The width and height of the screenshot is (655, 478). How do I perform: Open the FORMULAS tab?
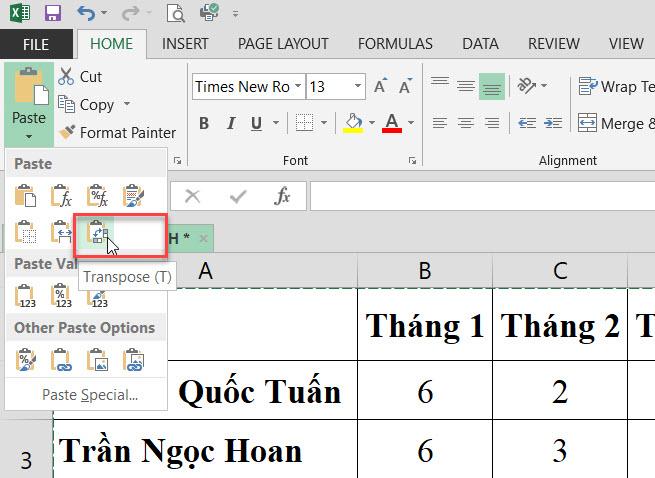[x=395, y=44]
